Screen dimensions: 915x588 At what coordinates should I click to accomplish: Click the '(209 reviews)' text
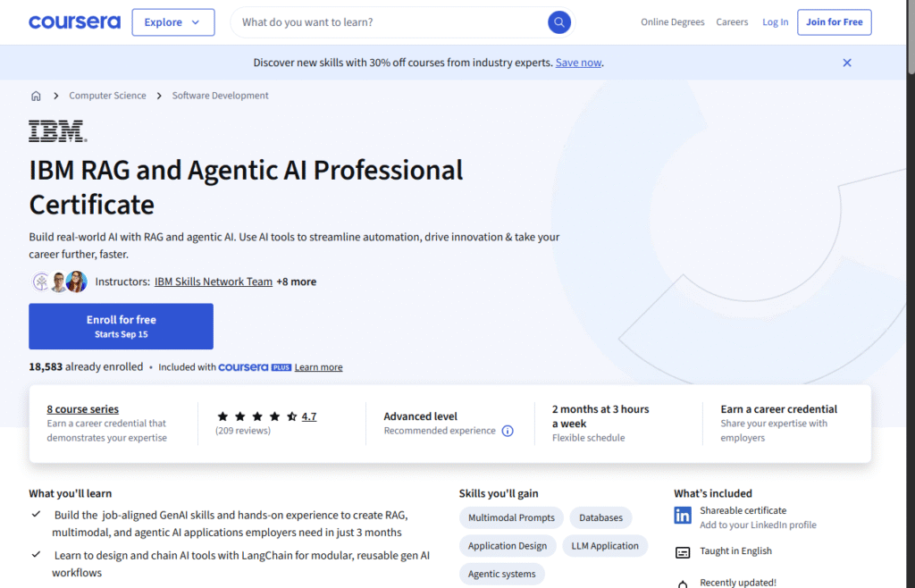pyautogui.click(x=243, y=431)
